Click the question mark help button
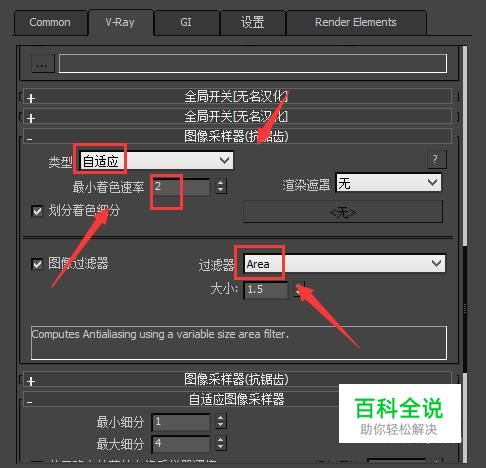486x468 pixels. tap(436, 160)
